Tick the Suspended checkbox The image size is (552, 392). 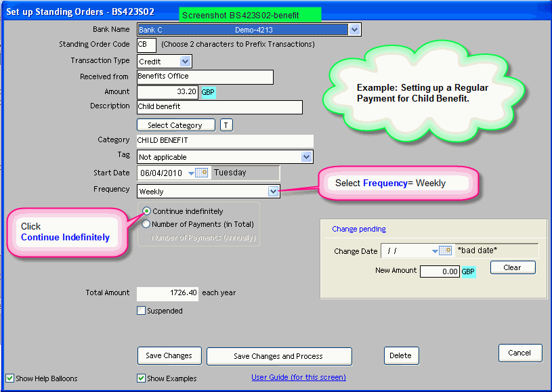(x=142, y=311)
